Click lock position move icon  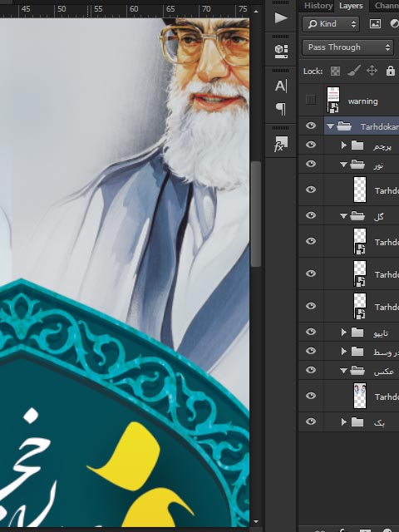(372, 71)
